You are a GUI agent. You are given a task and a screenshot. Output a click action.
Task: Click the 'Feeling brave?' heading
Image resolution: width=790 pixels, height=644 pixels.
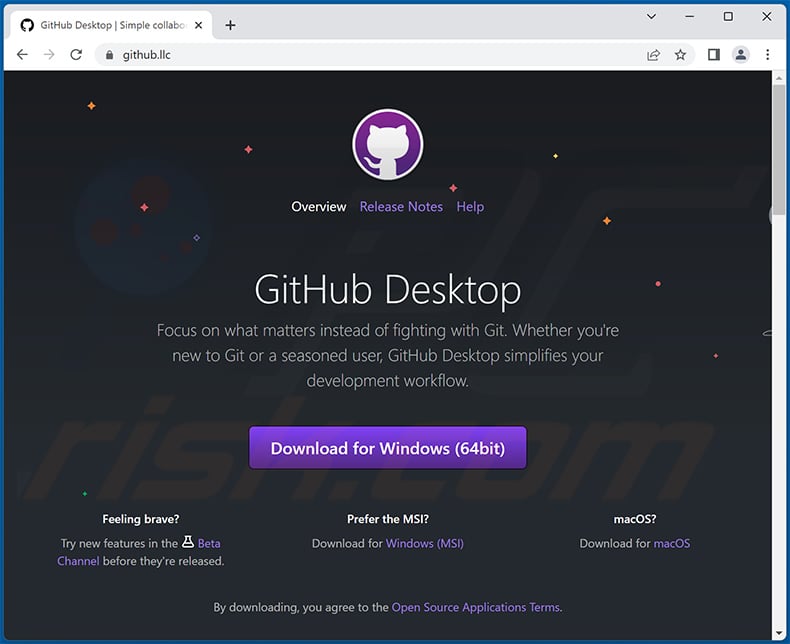[x=141, y=519]
